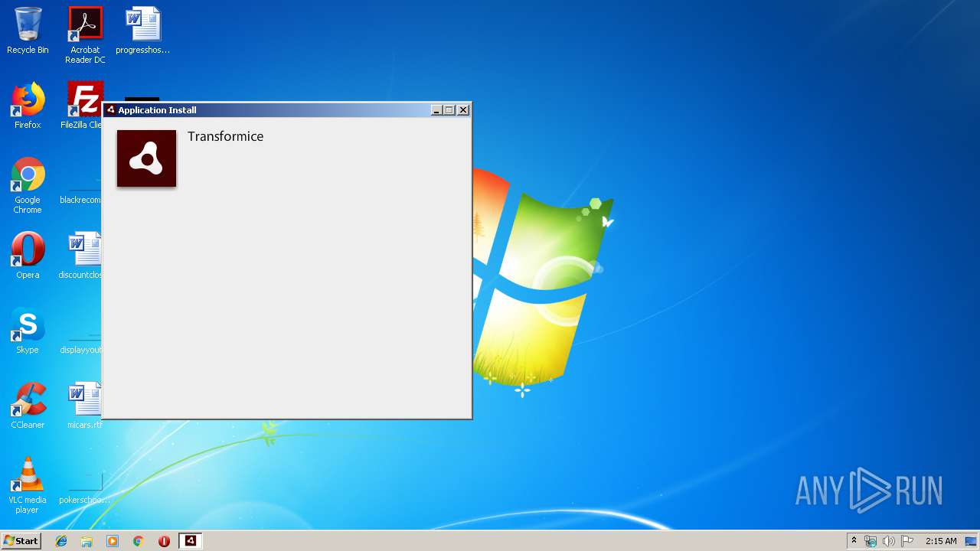
Task: Close the Application Install window
Action: tap(463, 110)
